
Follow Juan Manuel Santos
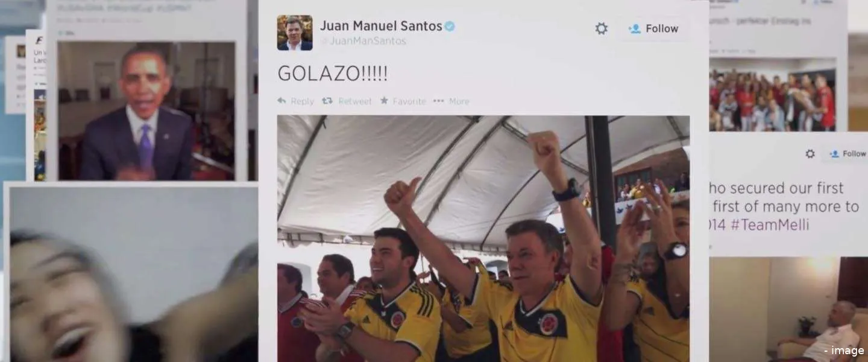653,28
